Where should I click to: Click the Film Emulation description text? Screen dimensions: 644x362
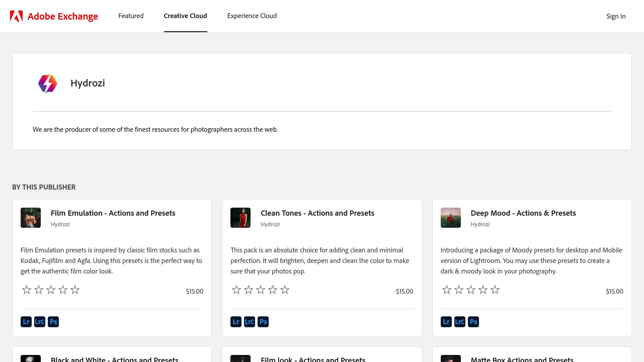point(111,261)
